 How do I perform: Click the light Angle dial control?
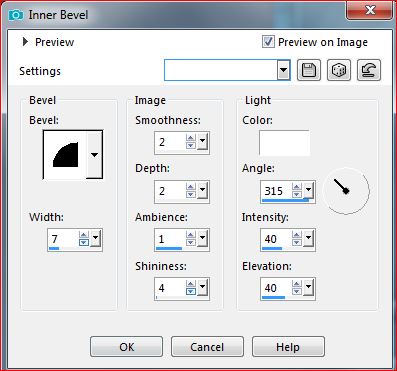point(346,191)
